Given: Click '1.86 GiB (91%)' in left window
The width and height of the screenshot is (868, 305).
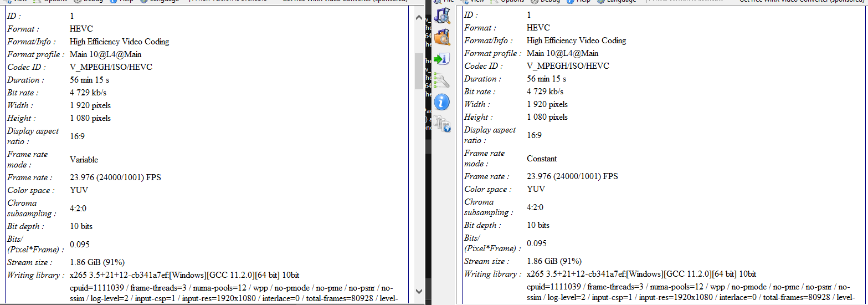Looking at the screenshot, I should point(97,262).
